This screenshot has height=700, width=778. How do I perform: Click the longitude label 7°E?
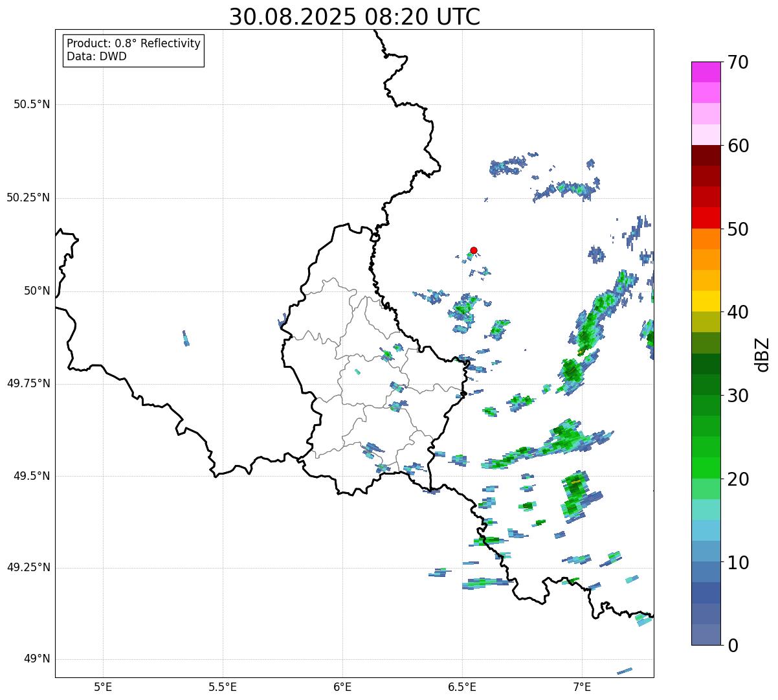point(582,686)
